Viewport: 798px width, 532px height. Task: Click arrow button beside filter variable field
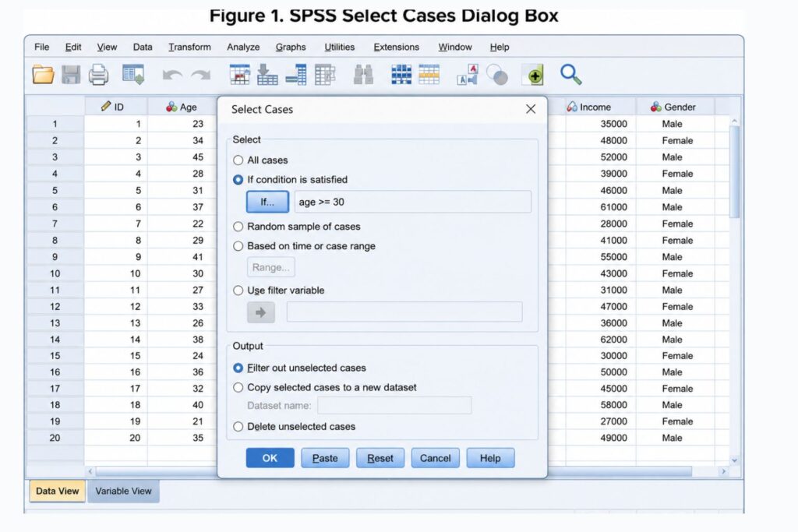[x=261, y=312]
